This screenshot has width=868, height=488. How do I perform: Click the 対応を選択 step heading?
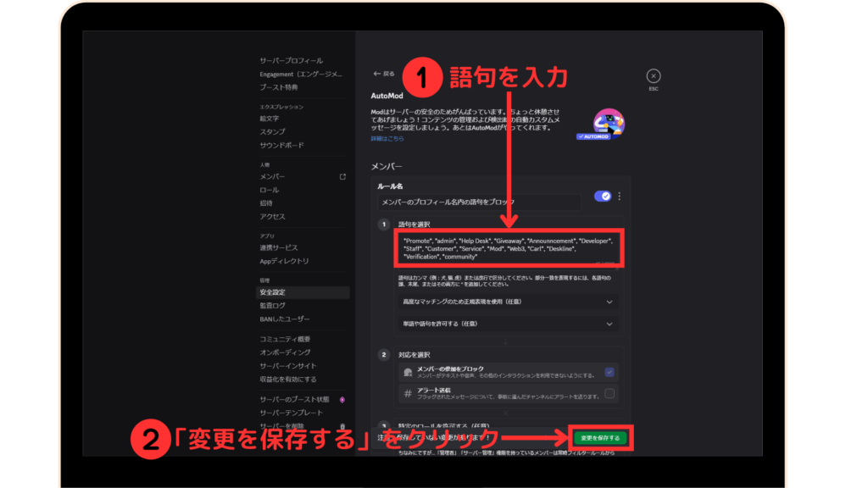click(414, 355)
